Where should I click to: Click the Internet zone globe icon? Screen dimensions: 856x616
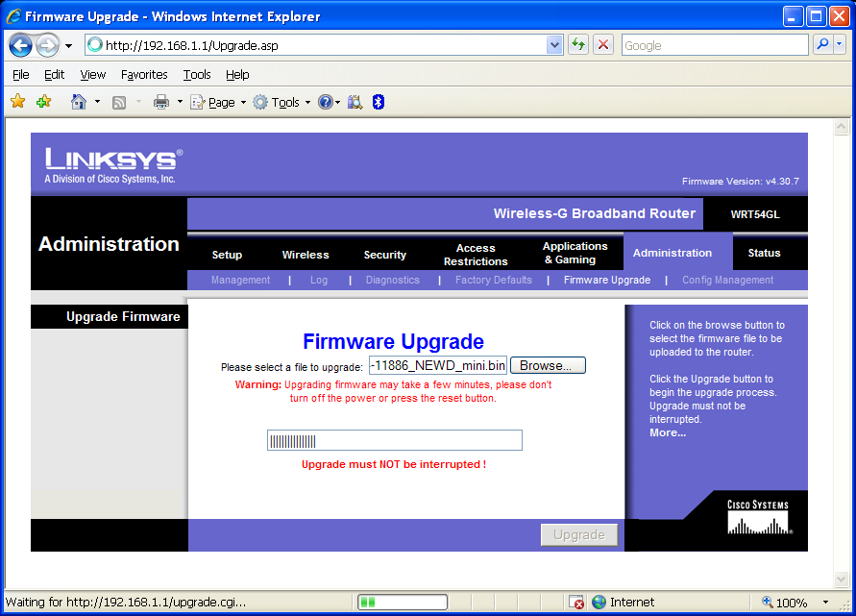pyautogui.click(x=599, y=602)
